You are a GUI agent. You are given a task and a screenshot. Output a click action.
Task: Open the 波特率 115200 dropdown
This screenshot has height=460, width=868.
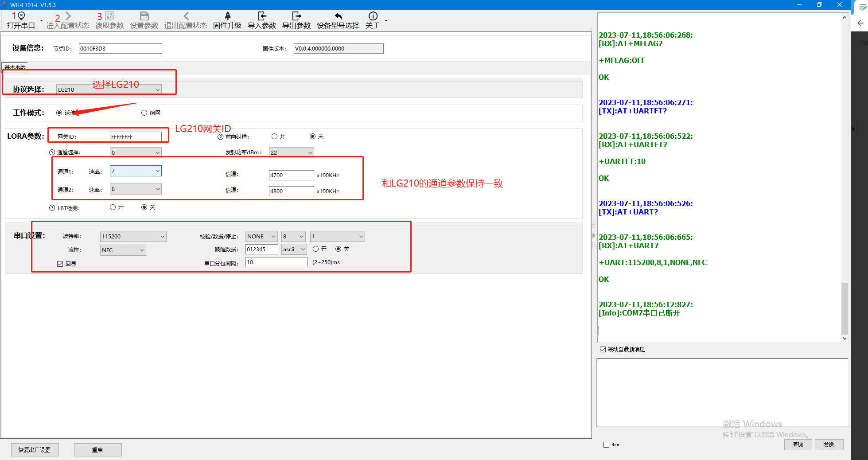162,237
